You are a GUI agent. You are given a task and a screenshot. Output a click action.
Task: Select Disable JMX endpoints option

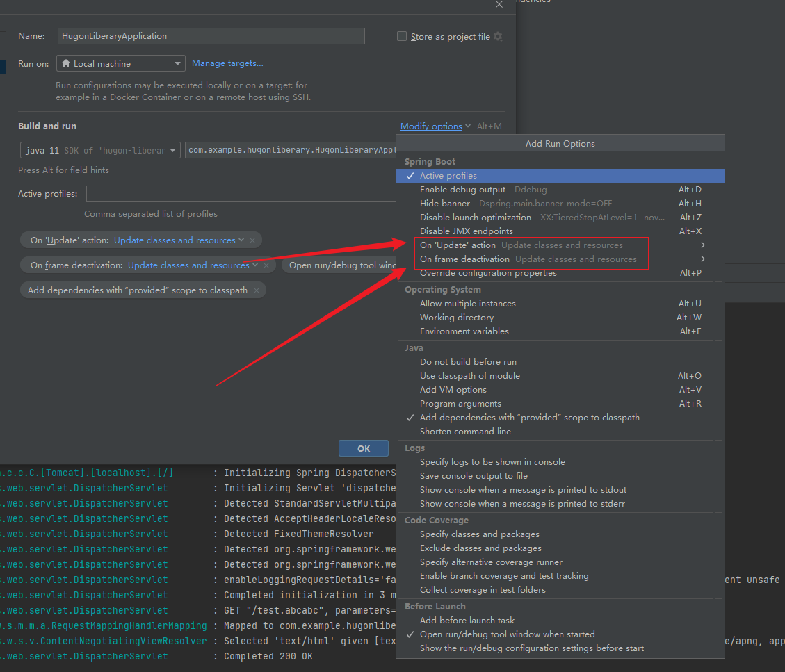point(560,231)
